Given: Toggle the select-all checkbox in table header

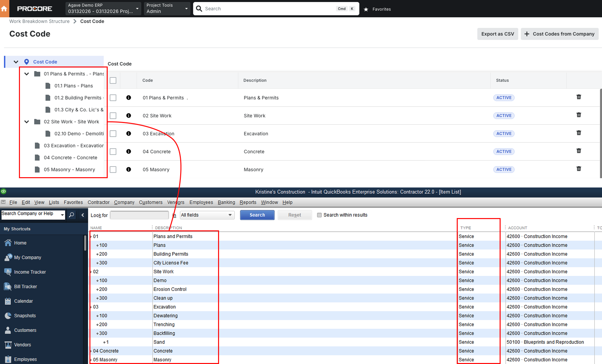Looking at the screenshot, I should click(113, 80).
